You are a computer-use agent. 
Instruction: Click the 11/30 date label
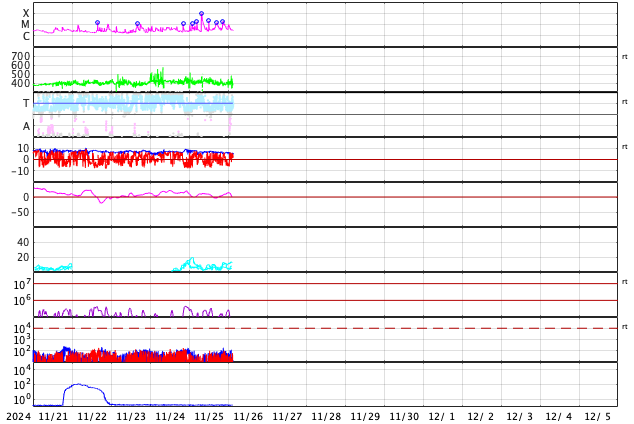(404, 416)
